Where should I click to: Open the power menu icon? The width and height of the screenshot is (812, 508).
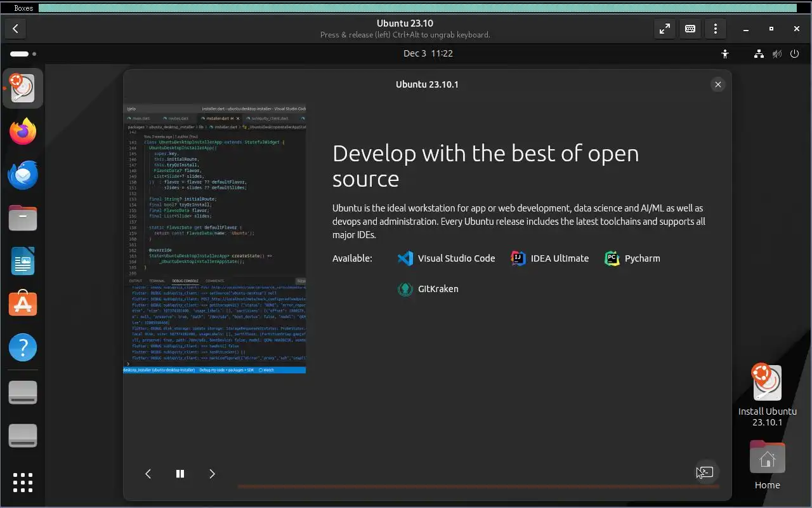tap(794, 54)
